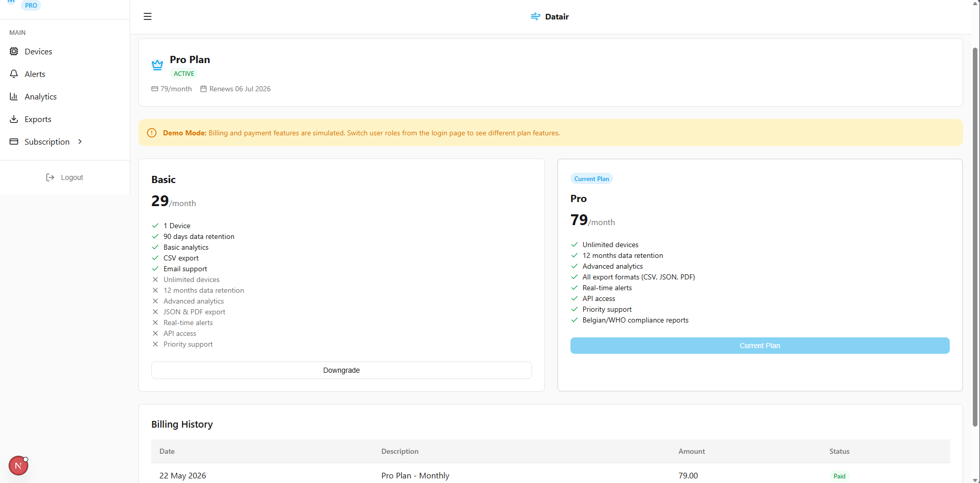Click the Logout arrow icon

coord(50,177)
